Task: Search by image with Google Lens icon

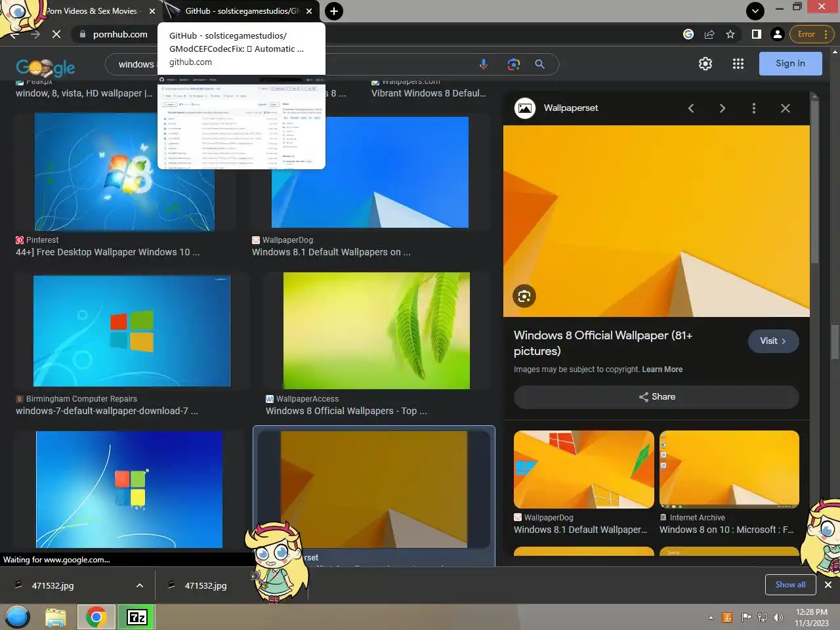Action: (x=513, y=64)
